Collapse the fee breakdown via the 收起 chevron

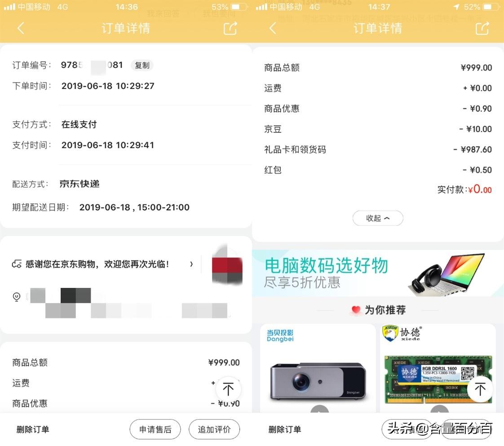coord(378,218)
